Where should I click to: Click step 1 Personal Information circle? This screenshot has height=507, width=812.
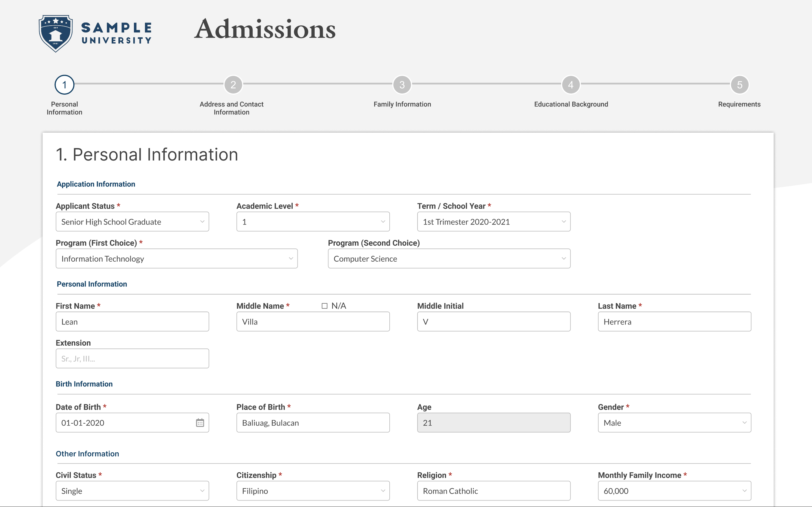(x=64, y=85)
